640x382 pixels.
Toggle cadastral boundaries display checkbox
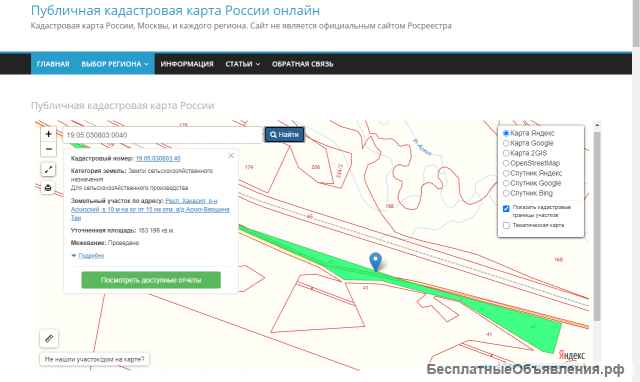[x=507, y=209]
